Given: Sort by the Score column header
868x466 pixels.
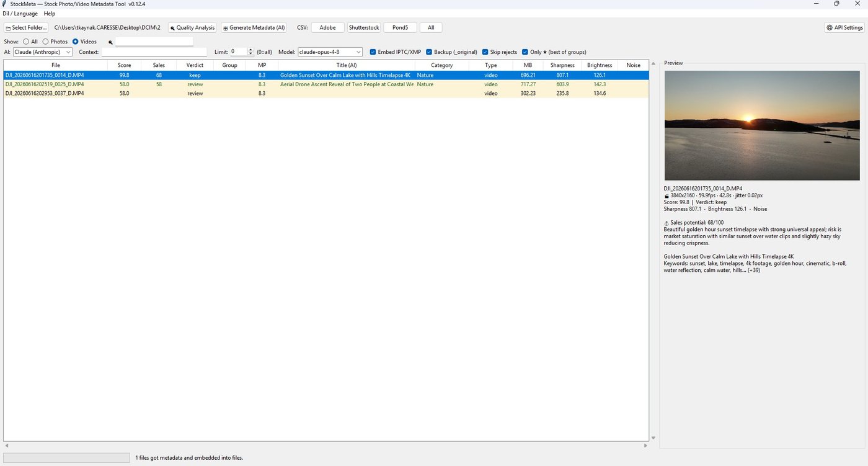Looking at the screenshot, I should (x=125, y=65).
